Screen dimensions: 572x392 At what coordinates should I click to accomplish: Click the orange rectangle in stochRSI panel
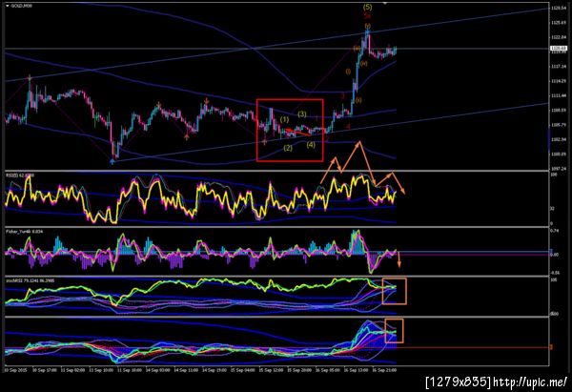tap(394, 291)
